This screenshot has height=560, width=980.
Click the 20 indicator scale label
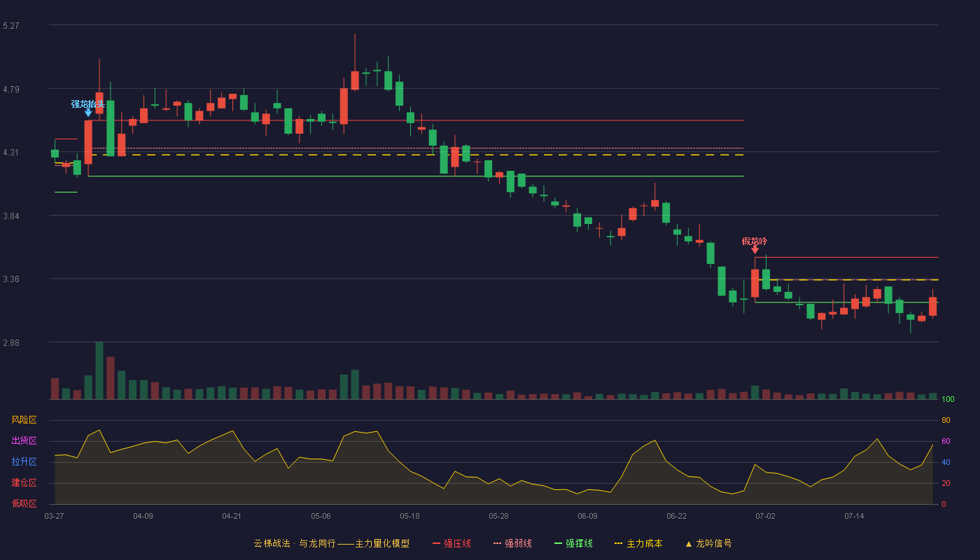pyautogui.click(x=946, y=483)
